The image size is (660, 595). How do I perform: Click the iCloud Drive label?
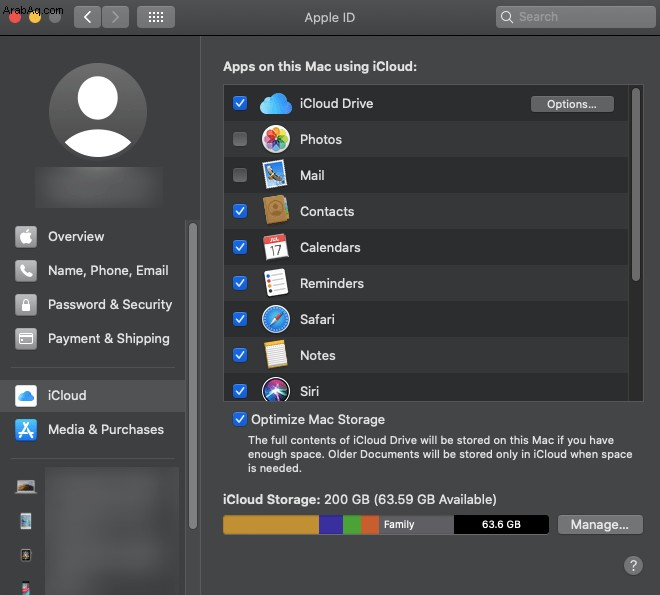coord(336,104)
